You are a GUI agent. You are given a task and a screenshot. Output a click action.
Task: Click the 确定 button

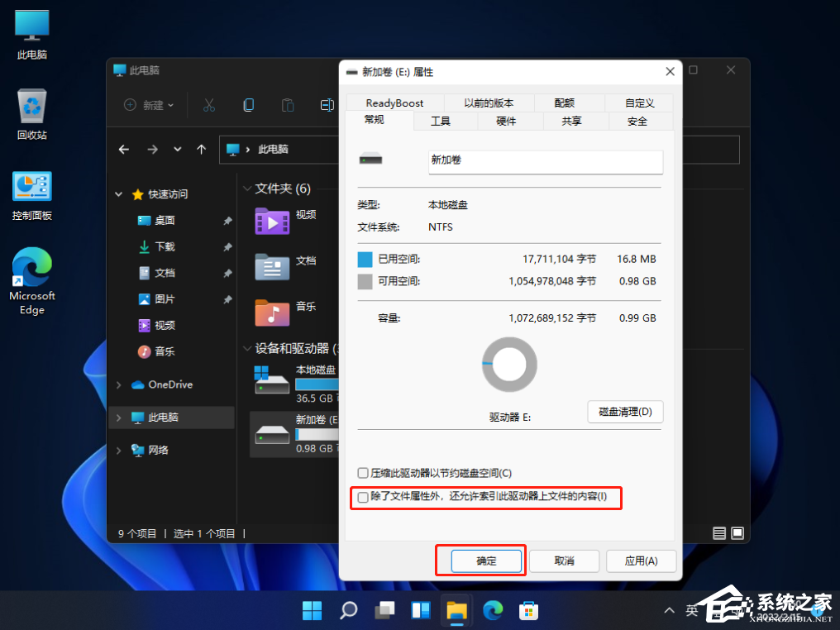tap(486, 561)
